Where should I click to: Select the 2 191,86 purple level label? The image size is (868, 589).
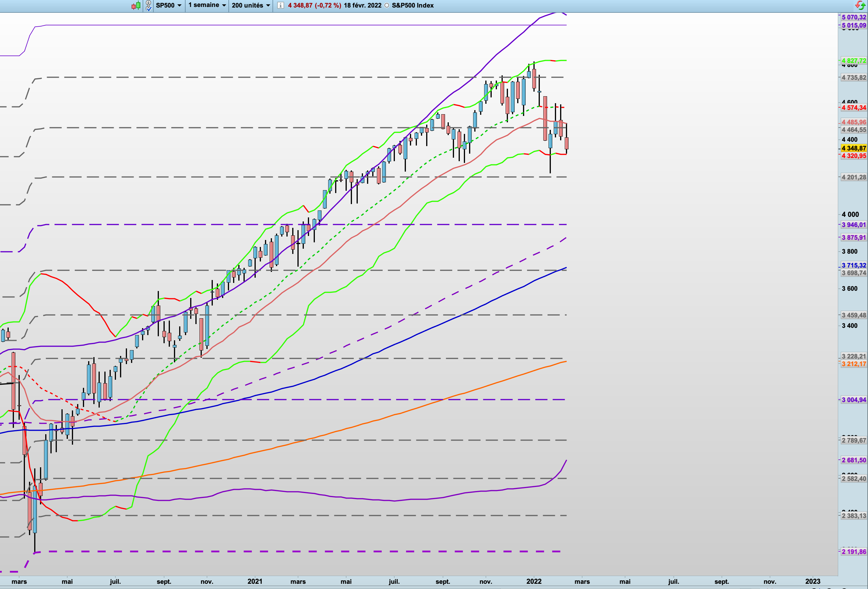coord(854,552)
